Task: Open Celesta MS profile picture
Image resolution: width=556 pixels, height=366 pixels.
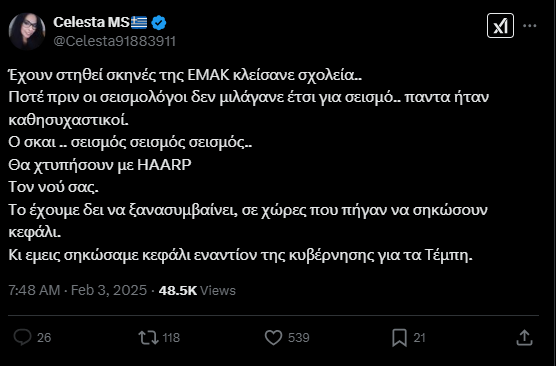Action: tap(27, 31)
